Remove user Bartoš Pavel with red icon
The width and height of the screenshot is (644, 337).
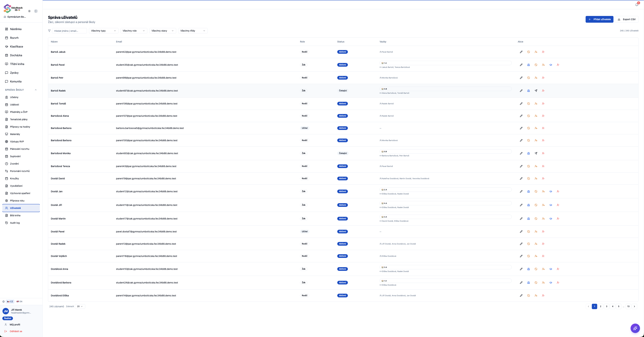[x=558, y=65]
